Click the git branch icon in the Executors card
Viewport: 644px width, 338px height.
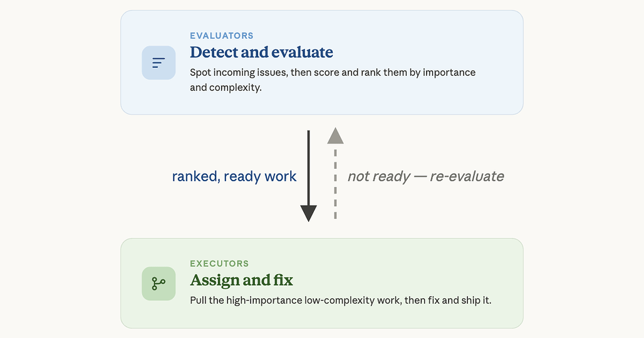coord(158,283)
